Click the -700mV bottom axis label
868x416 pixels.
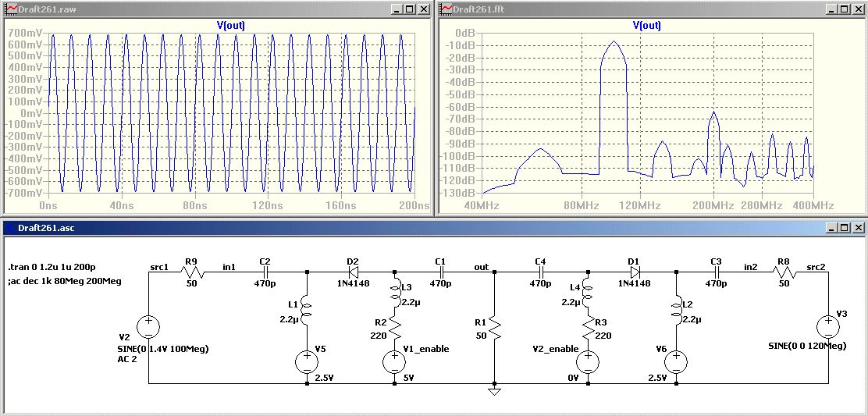coord(23,193)
